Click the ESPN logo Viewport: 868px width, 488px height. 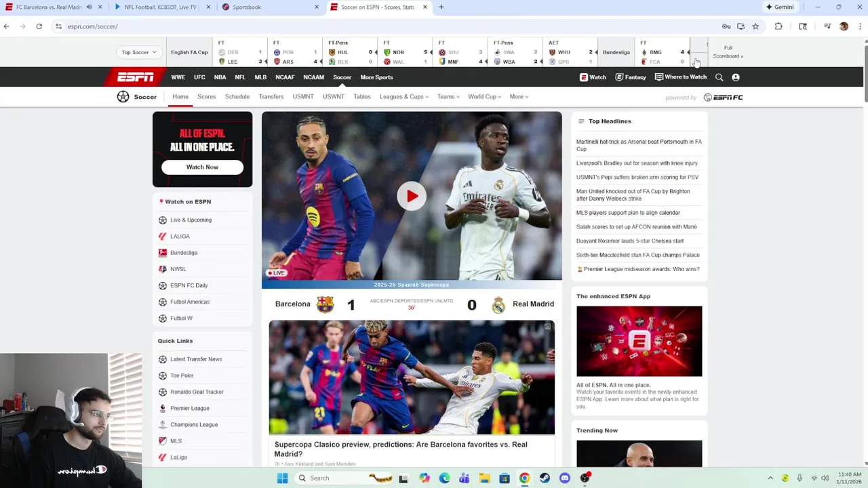pos(136,77)
